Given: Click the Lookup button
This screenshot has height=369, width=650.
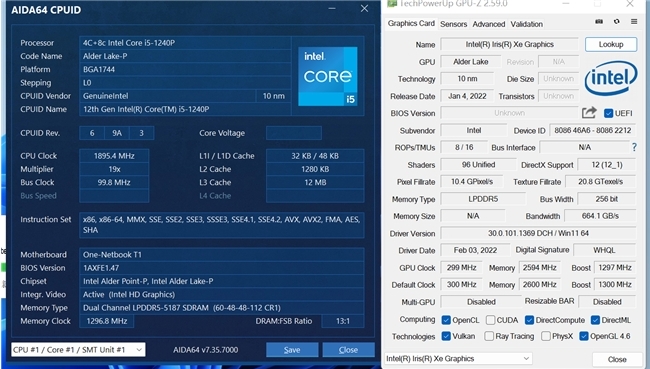Looking at the screenshot, I should click(611, 44).
